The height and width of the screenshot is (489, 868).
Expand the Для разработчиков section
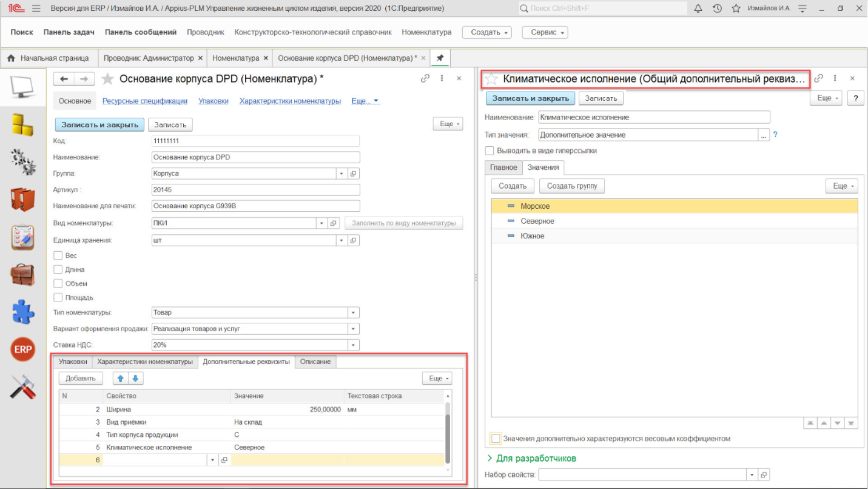pyautogui.click(x=531, y=458)
